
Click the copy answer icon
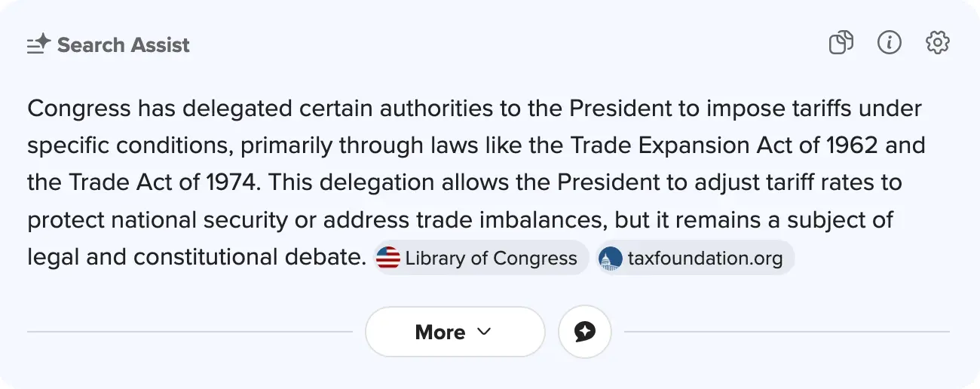(x=841, y=43)
